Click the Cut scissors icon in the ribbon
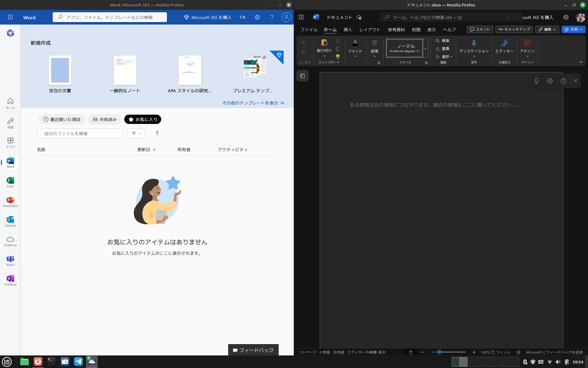Screen dimensions: 588x368 338,40
